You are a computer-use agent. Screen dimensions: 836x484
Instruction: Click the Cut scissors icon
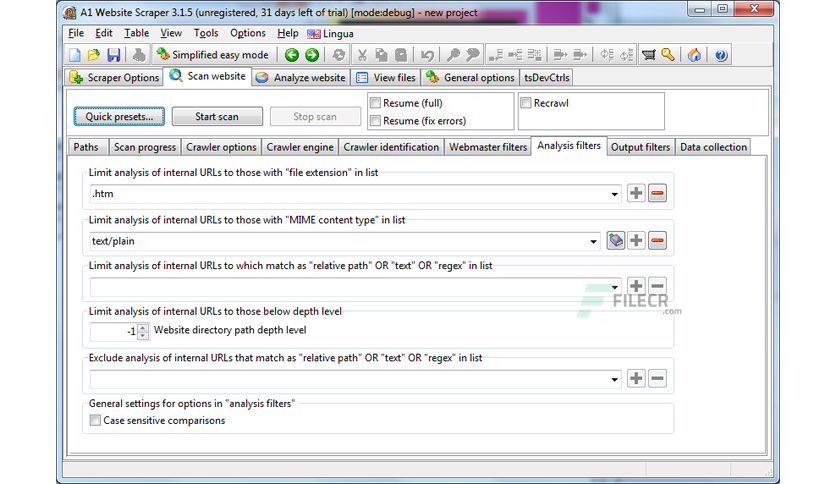[x=363, y=55]
